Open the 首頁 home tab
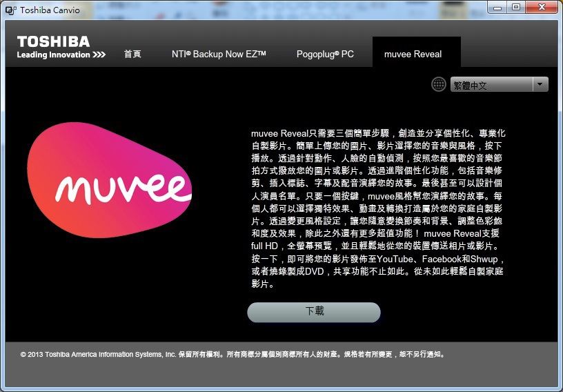This screenshot has width=563, height=392. pos(132,54)
